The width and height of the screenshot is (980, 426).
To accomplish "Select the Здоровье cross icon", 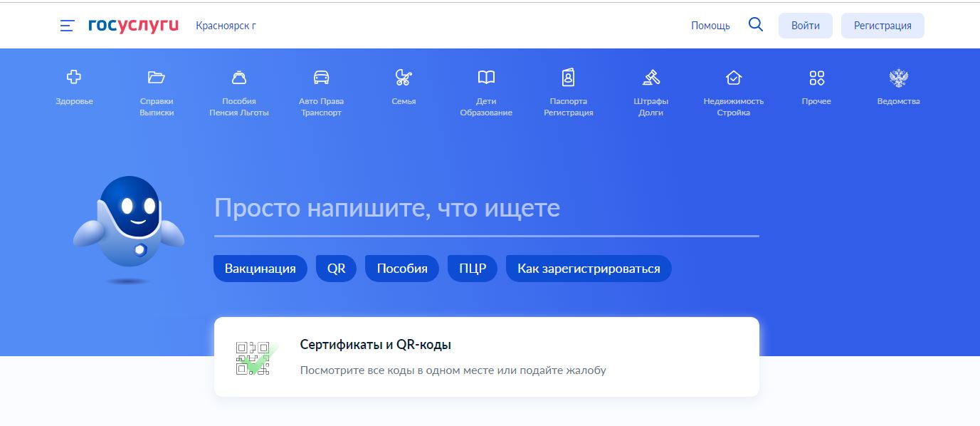I will click(74, 77).
